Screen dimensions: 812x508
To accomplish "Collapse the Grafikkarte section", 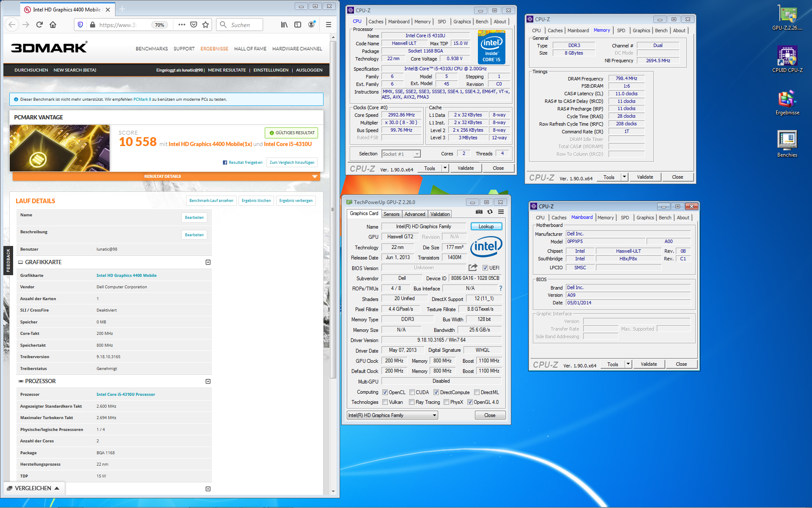I will click(208, 262).
